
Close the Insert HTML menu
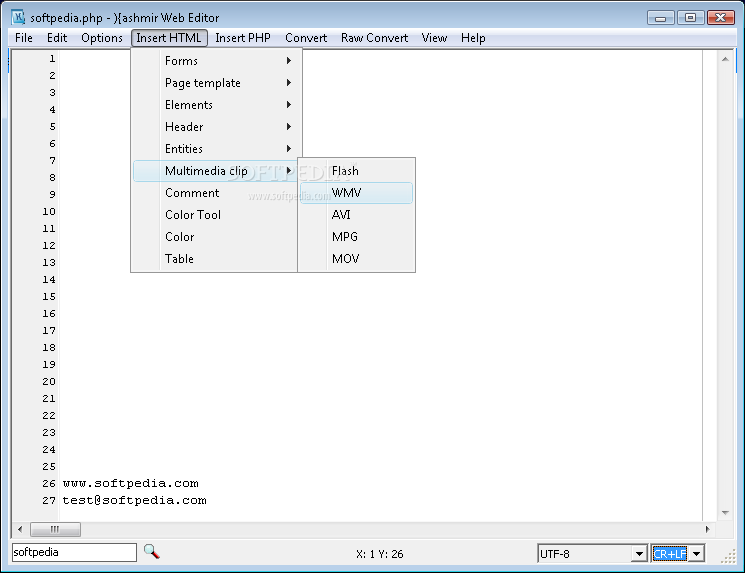pos(169,38)
